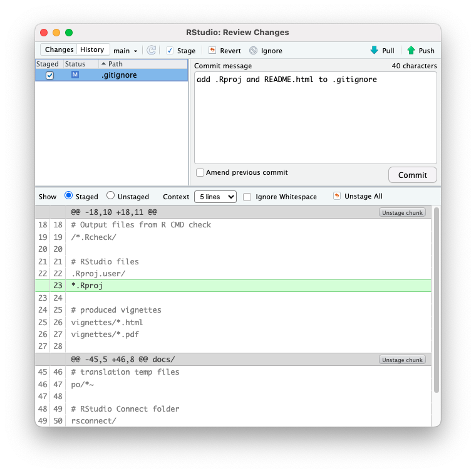Click the Stage checkmark icon in toolbar

click(x=170, y=51)
